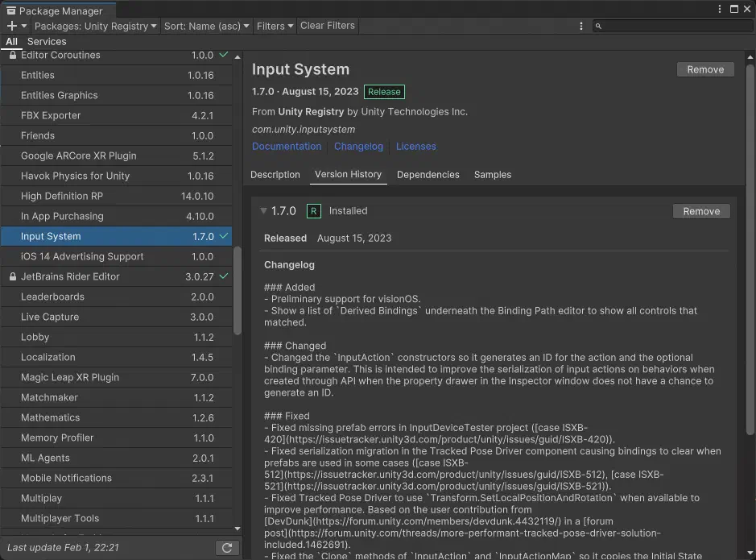
Task: Open the toolbar's three-dot options menu
Action: [x=581, y=26]
